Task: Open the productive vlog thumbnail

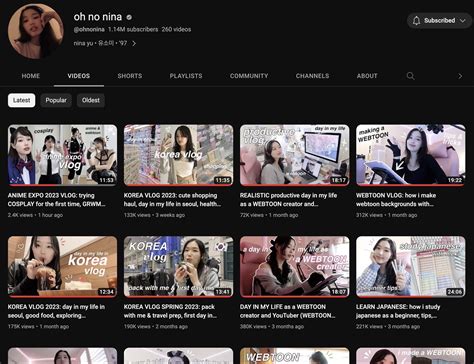Action: click(295, 155)
